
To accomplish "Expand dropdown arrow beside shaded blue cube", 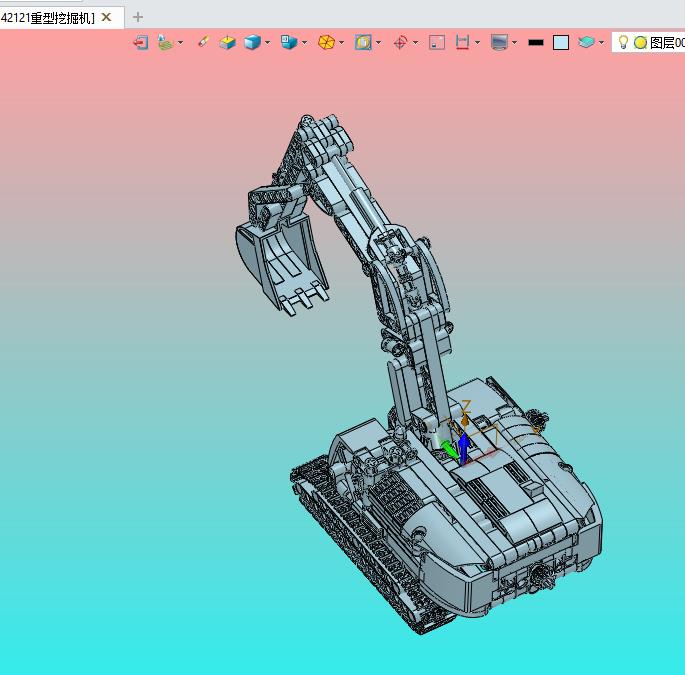I will click(268, 43).
